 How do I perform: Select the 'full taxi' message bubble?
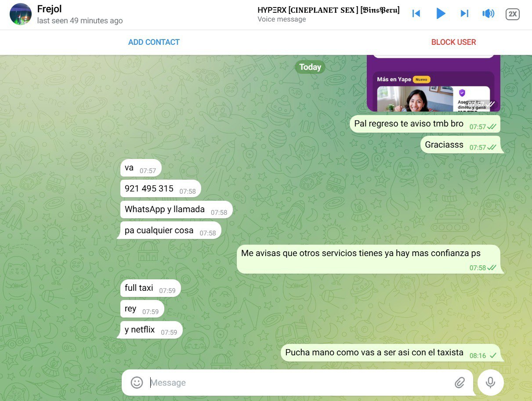point(139,288)
